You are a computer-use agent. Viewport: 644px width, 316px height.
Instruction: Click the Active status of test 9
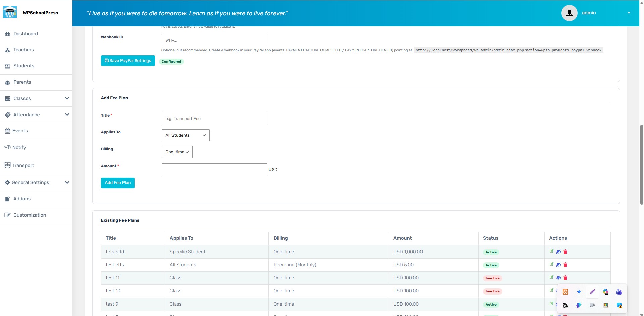(491, 305)
